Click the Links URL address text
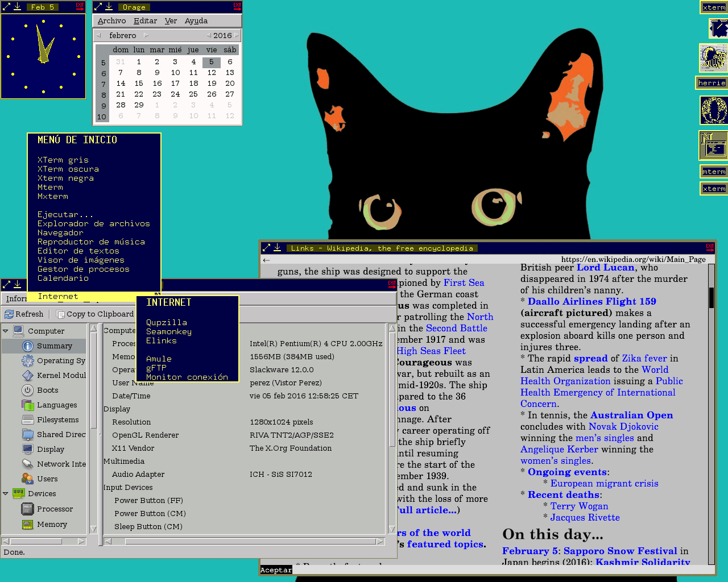Viewport: 728px width, 582px height. click(634, 259)
